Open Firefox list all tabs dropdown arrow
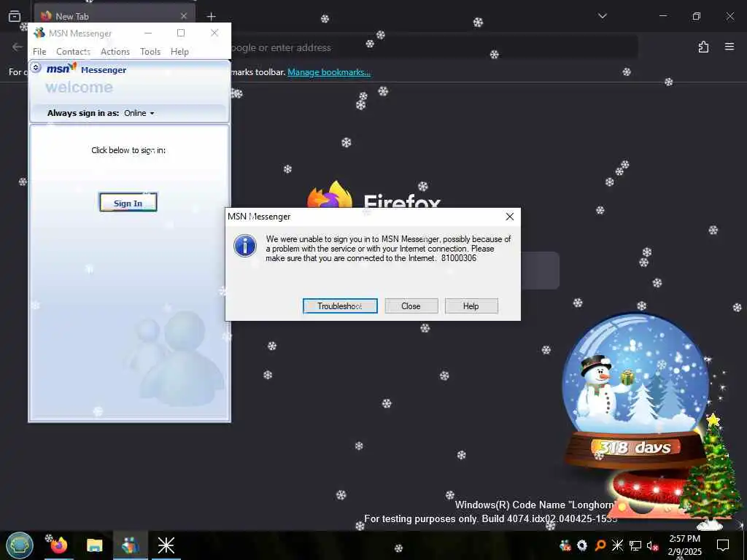747x560 pixels. (602, 16)
